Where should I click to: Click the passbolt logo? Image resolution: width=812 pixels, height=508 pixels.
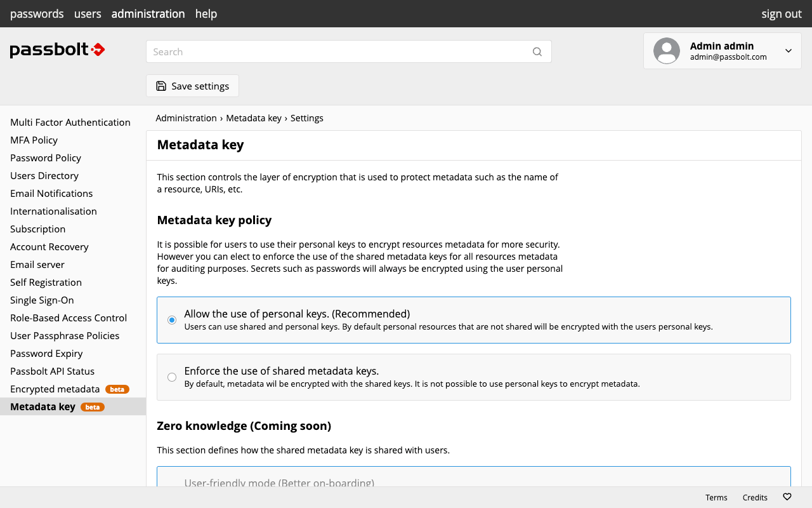(x=57, y=50)
